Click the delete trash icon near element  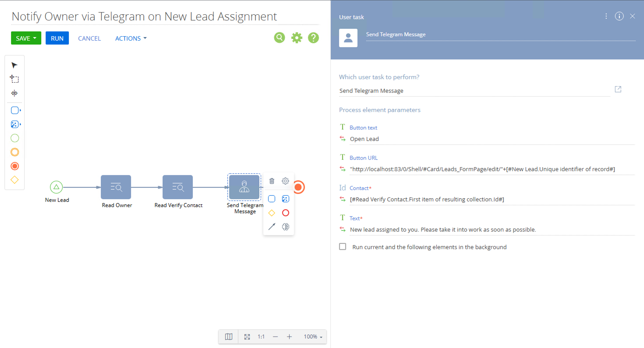pos(272,181)
